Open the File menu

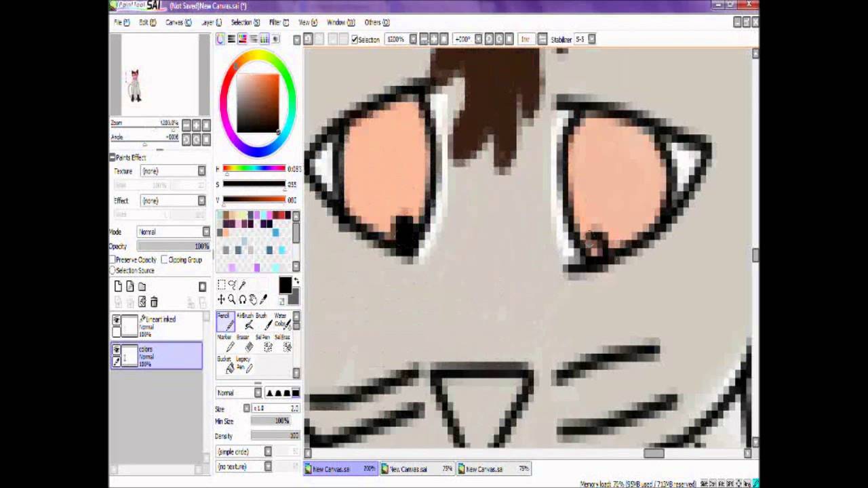[x=121, y=22]
